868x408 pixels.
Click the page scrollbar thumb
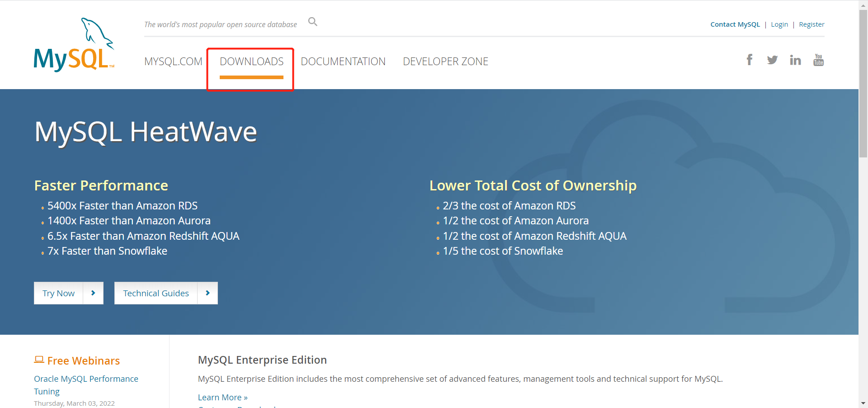click(863, 84)
